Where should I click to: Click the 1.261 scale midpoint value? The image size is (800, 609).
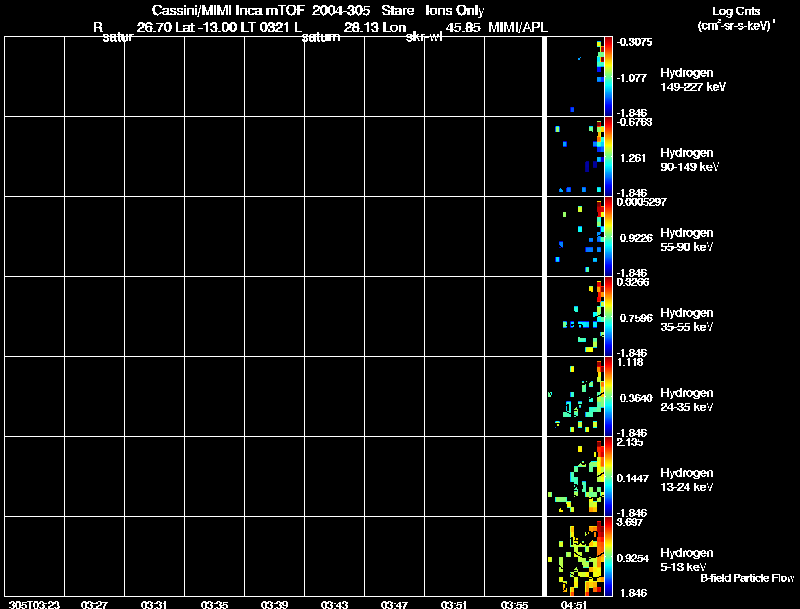(x=633, y=158)
